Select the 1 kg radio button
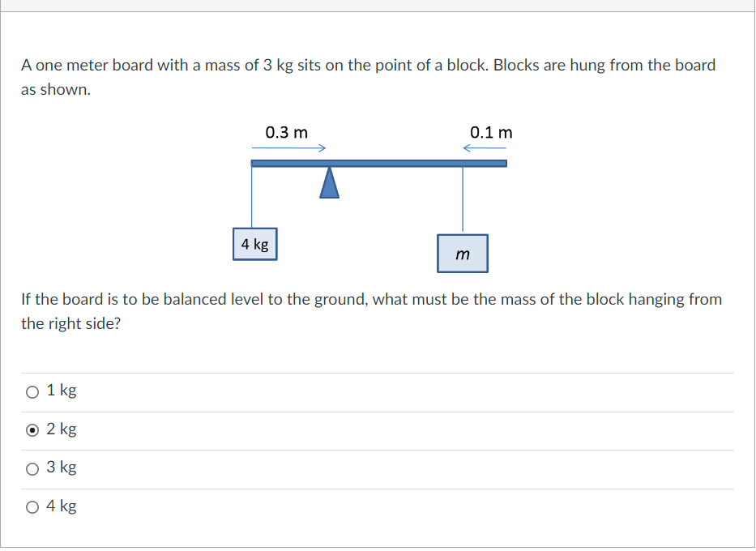The width and height of the screenshot is (756, 551). [x=32, y=391]
